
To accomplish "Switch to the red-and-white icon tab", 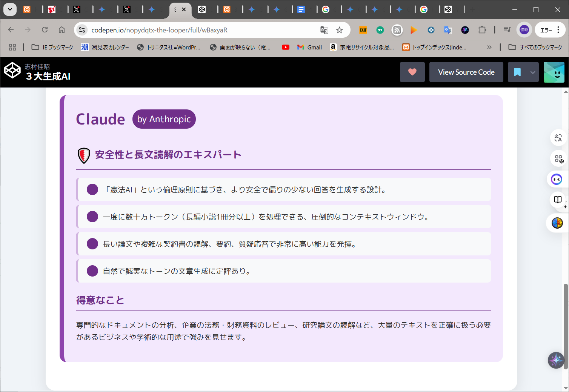I will (x=52, y=9).
